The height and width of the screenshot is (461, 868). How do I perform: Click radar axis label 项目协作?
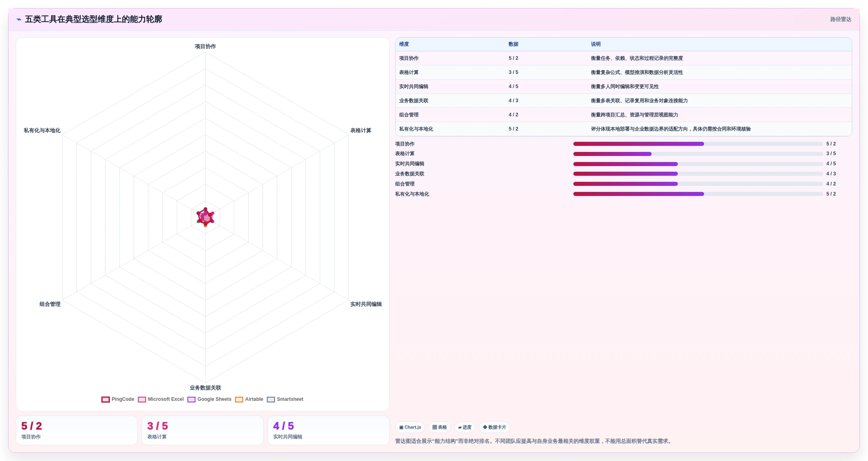click(205, 46)
